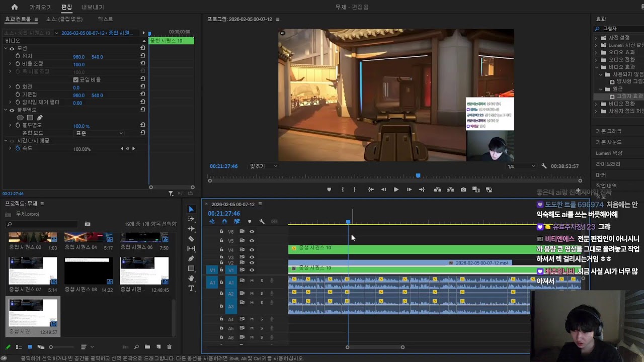Open the 기본 그래픽 panel
The image size is (644, 362).
pos(609,131)
